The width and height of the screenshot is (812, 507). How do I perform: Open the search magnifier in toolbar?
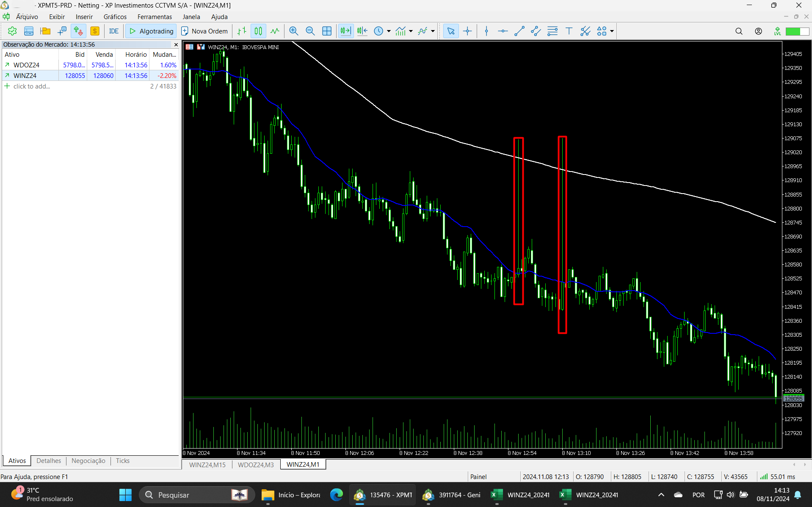click(739, 31)
